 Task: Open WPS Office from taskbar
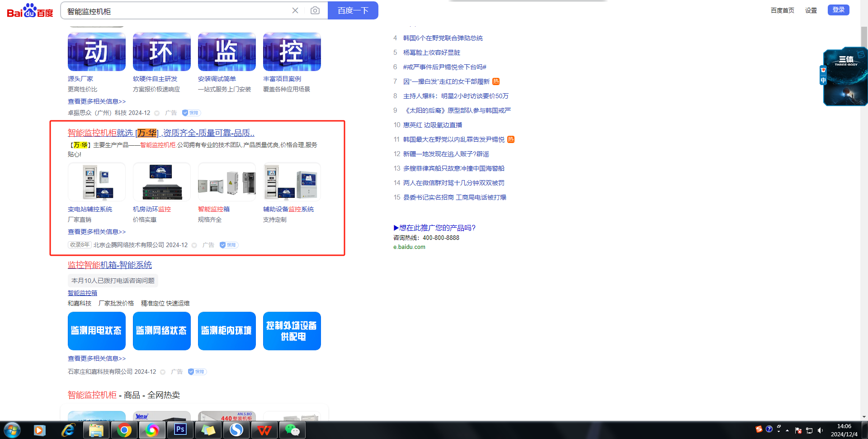tap(264, 430)
